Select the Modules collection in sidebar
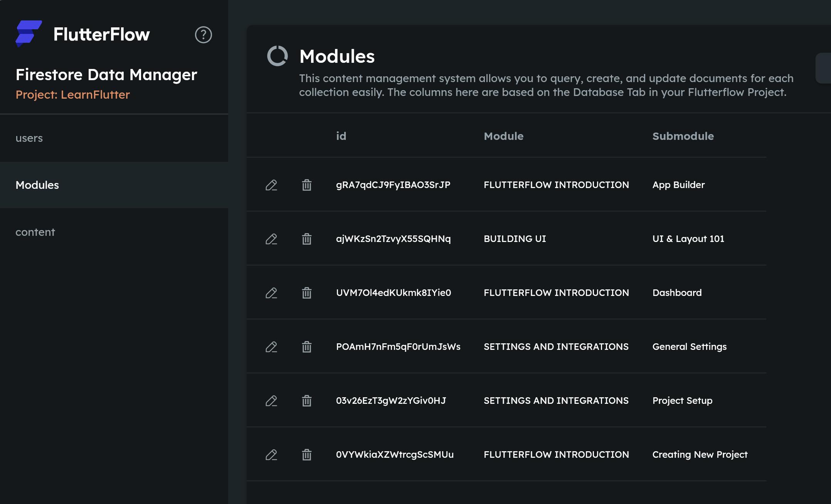Viewport: 831px width, 504px height. tap(37, 185)
